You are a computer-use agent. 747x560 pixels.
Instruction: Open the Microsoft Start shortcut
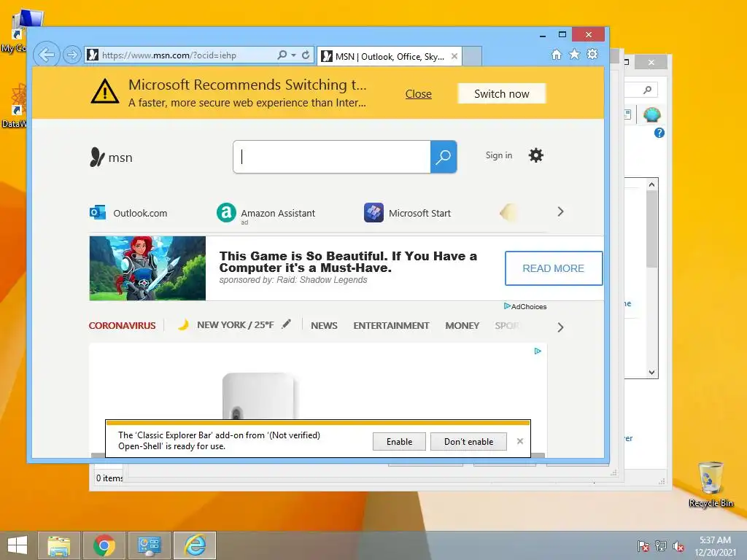click(x=407, y=213)
